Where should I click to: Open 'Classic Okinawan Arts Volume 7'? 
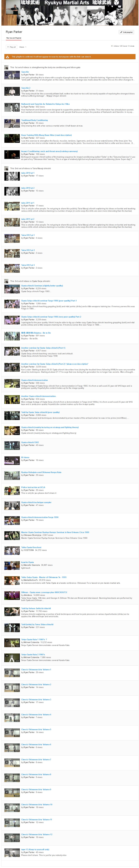[36, 759]
